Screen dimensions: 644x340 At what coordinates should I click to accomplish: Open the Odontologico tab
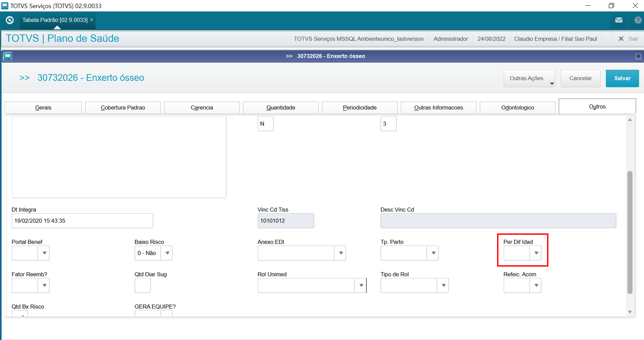pos(517,108)
